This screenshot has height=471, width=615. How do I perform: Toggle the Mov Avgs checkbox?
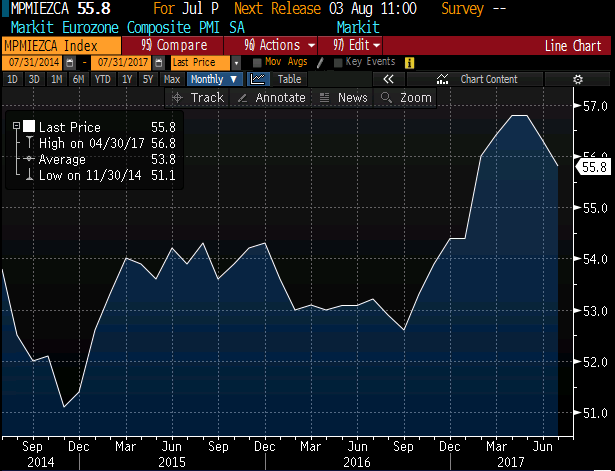pyautogui.click(x=257, y=62)
